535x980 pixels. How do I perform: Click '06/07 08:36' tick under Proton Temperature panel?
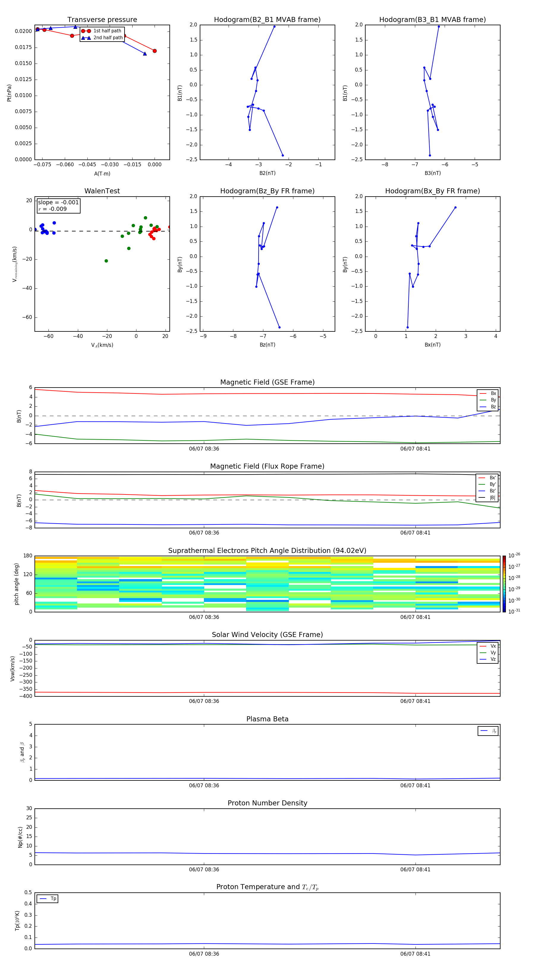[x=204, y=954]
